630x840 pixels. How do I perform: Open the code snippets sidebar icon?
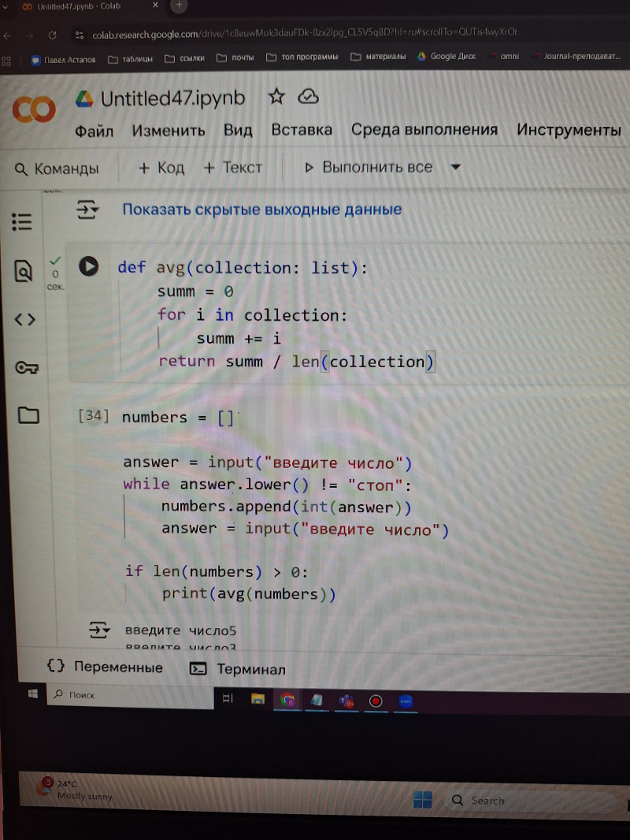(24, 319)
